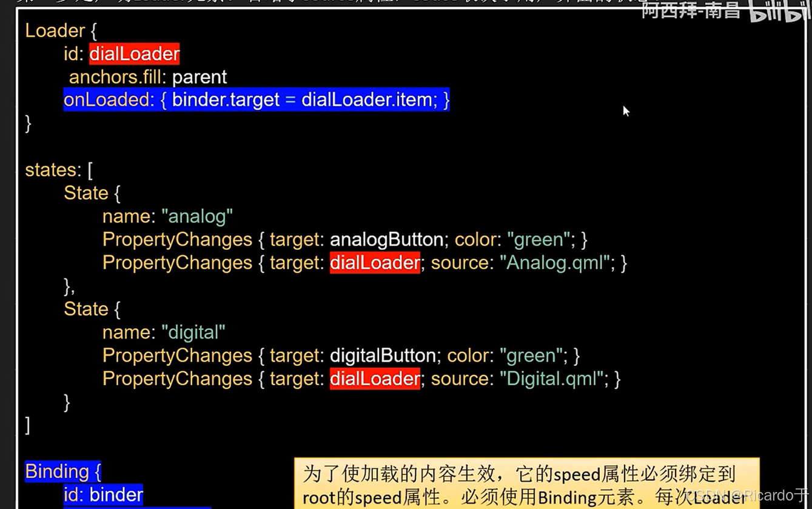Select the highlighted dialLoader on the id line
This screenshot has height=509, width=812.
pos(135,54)
